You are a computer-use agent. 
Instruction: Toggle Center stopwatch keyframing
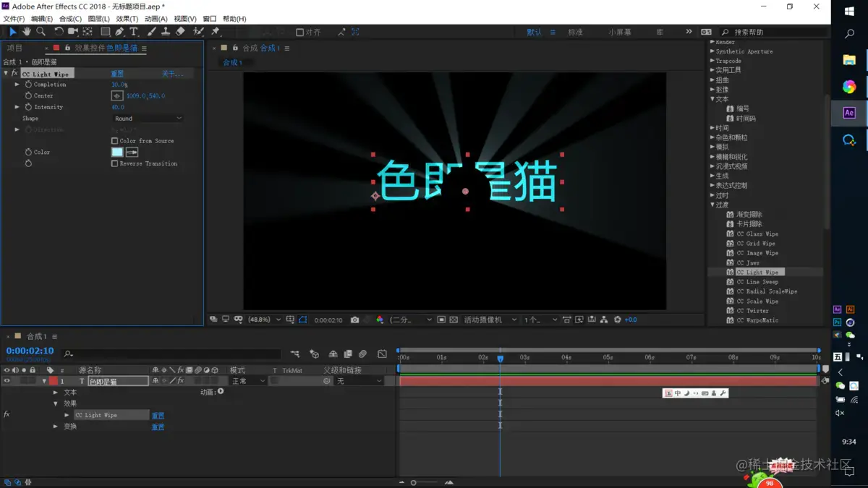[28, 95]
